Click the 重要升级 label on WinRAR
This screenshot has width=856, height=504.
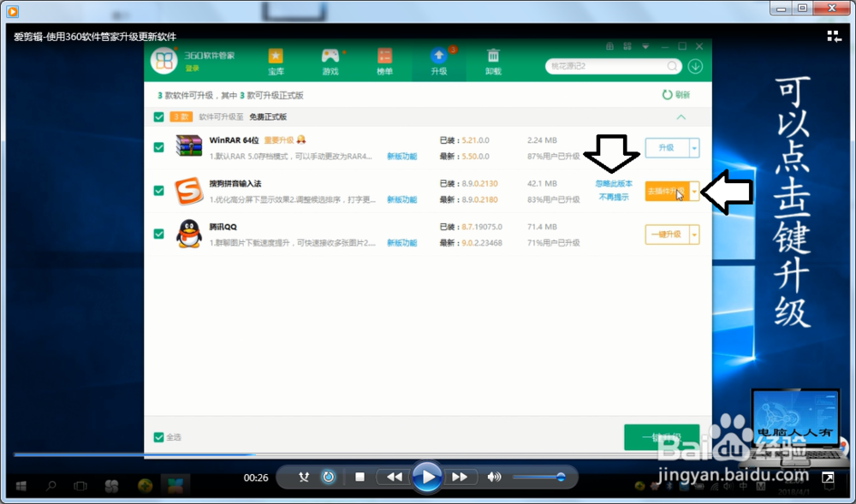(279, 140)
